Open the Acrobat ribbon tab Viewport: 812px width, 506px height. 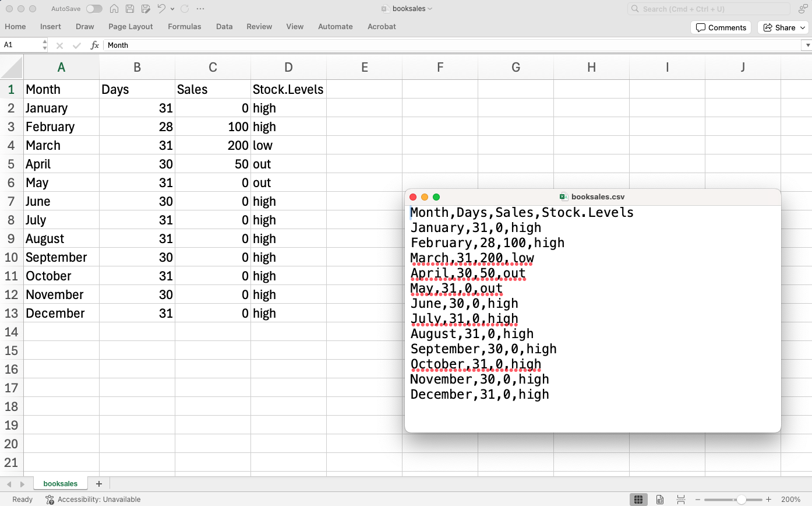pyautogui.click(x=382, y=26)
